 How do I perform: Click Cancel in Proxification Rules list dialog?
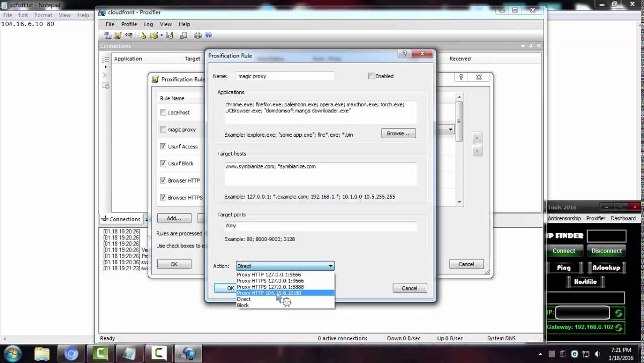(x=466, y=264)
